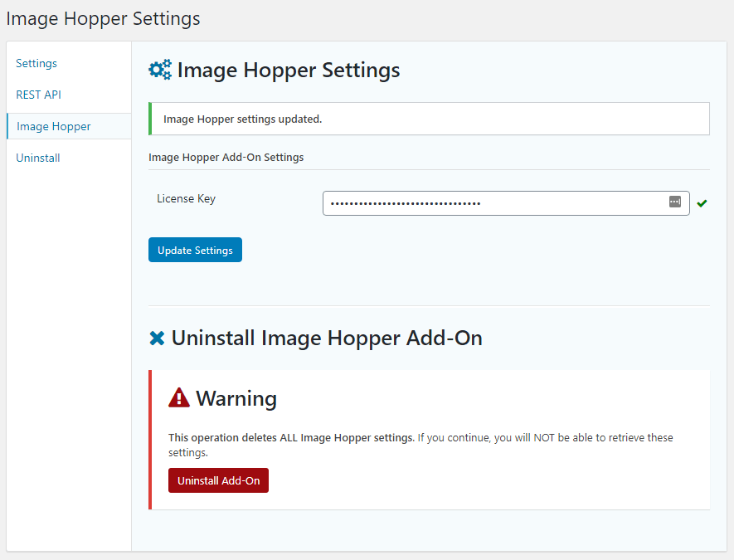The height and width of the screenshot is (560, 734).
Task: Click the password visibility icon in the field
Action: point(675,202)
